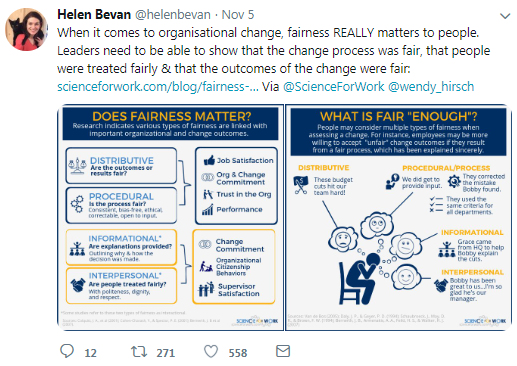Image resolution: width=517 pixels, height=366 pixels.
Task: Open the 'What Is Fair Enough?' infographic image
Action: (398, 217)
